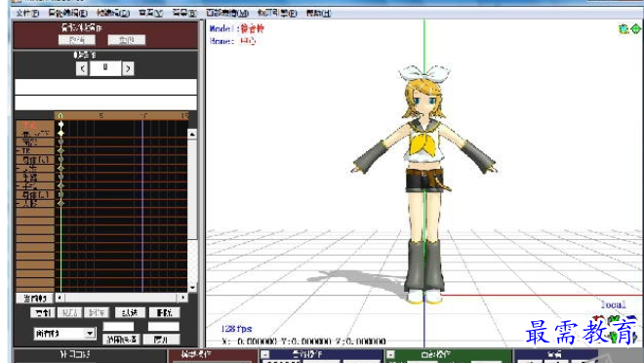Open the 帮助(H) menu

point(318,13)
